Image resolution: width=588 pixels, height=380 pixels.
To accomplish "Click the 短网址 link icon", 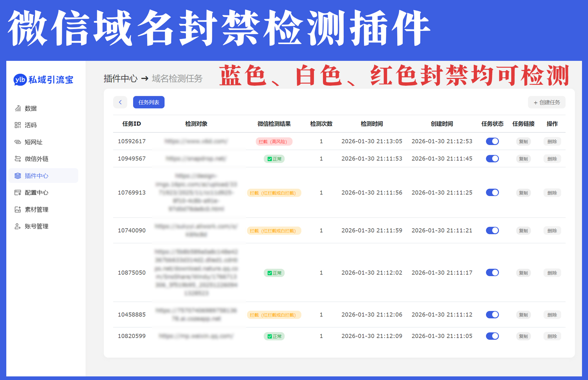I will 18,142.
